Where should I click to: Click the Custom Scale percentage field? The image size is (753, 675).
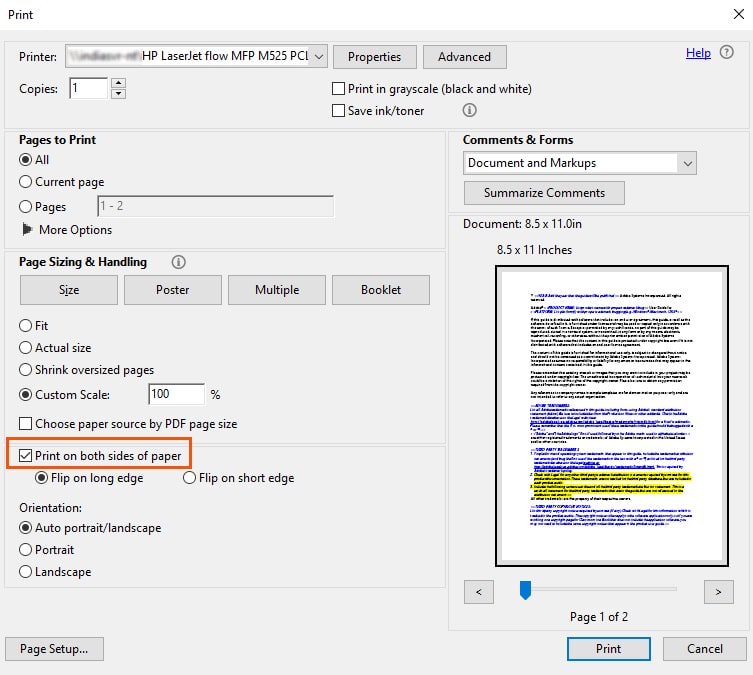pos(176,395)
